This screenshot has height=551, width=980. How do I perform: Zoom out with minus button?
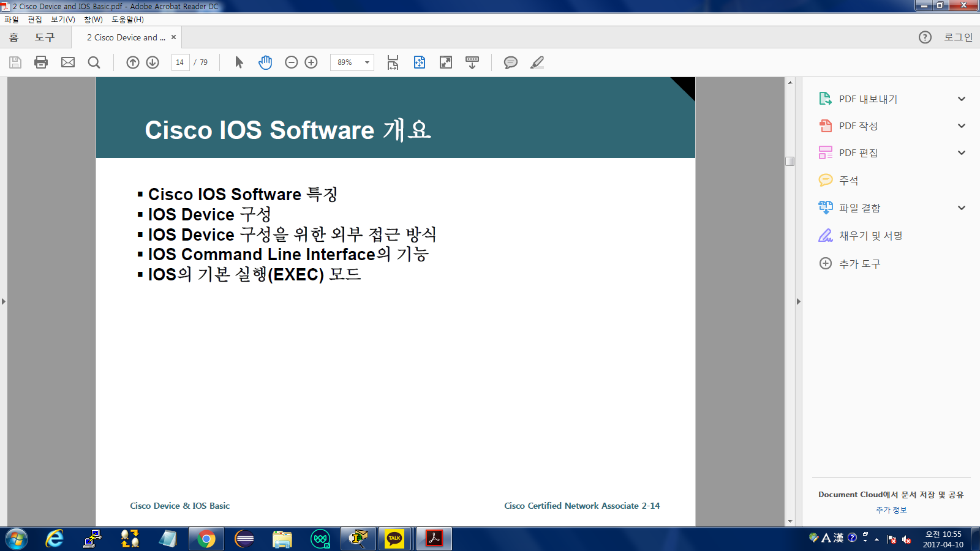(292, 62)
